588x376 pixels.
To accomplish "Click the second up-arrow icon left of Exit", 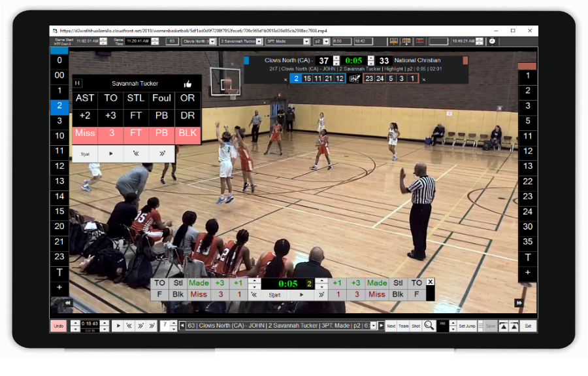I will point(514,326).
